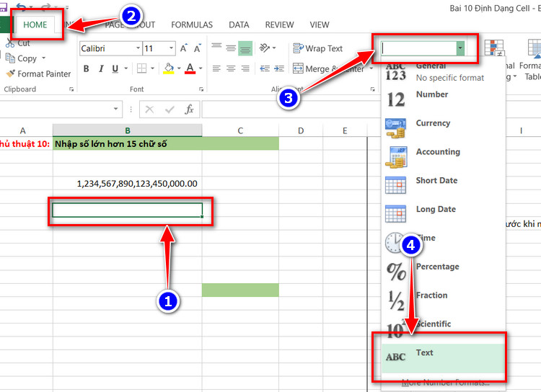Choose the Percentage format option
This screenshot has height=392, width=541.
(444, 272)
